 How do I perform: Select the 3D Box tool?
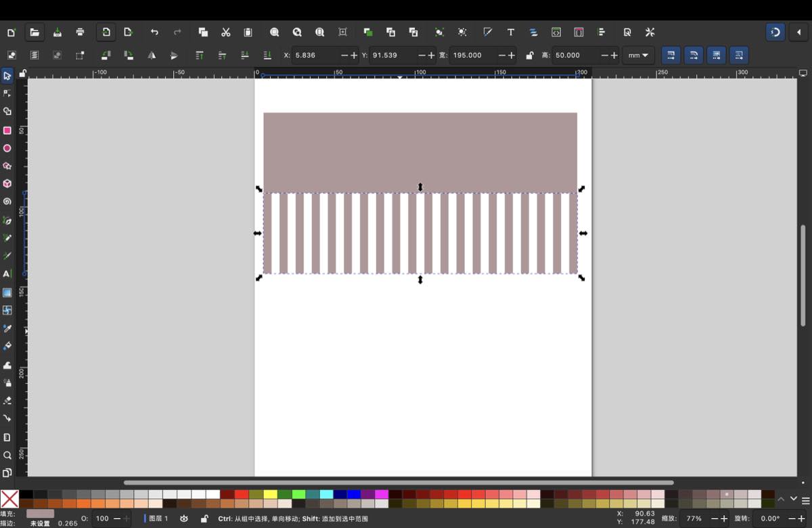click(x=7, y=183)
